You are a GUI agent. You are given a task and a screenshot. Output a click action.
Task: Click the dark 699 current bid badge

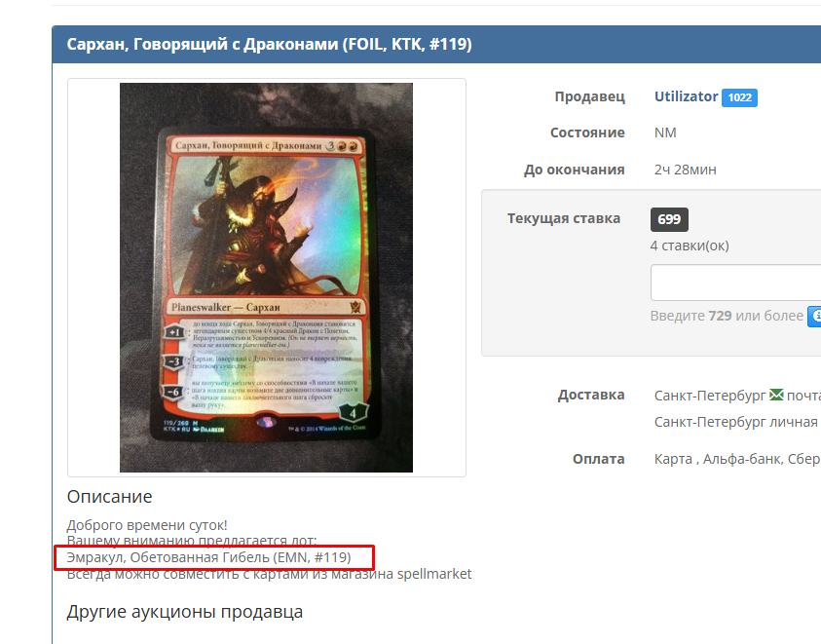[669, 219]
